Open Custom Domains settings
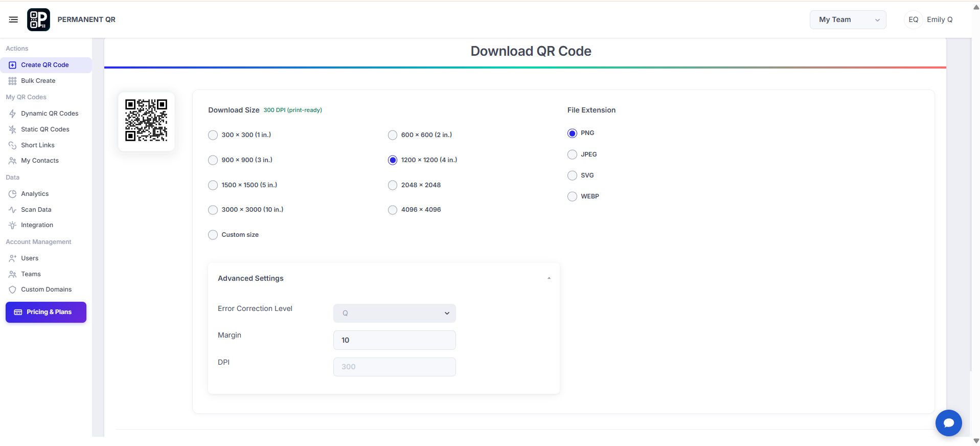Screen dimensions: 980x446 [46, 289]
